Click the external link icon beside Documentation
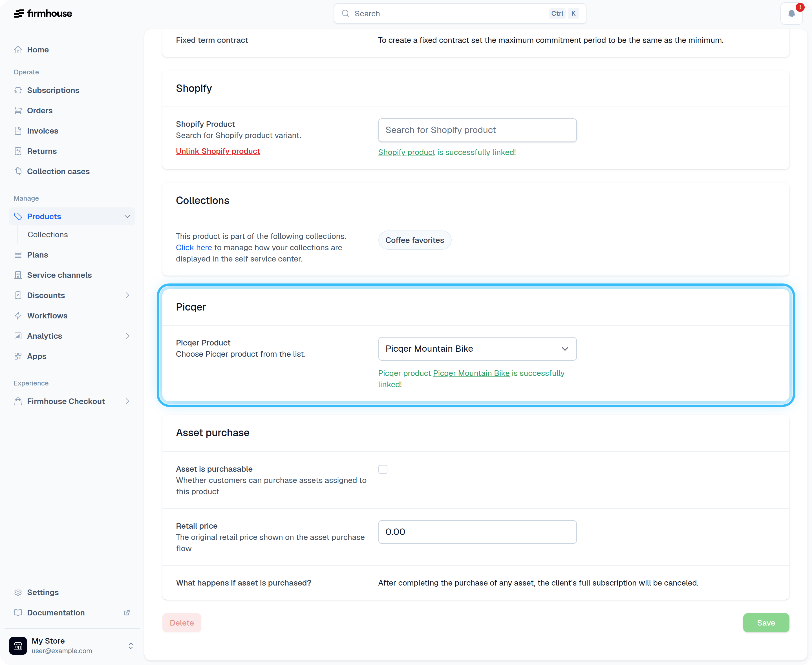812x665 pixels. click(127, 613)
